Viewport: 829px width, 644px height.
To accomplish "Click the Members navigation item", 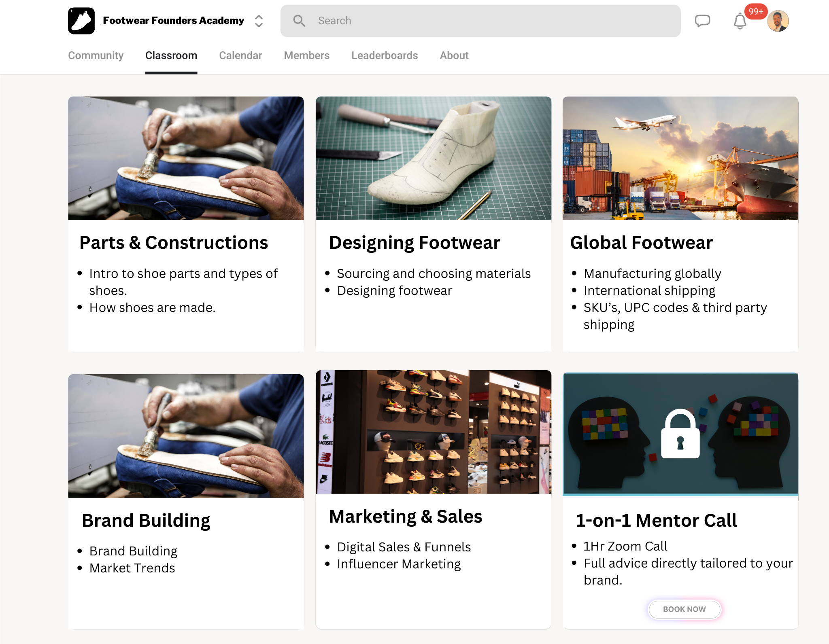I will click(306, 55).
